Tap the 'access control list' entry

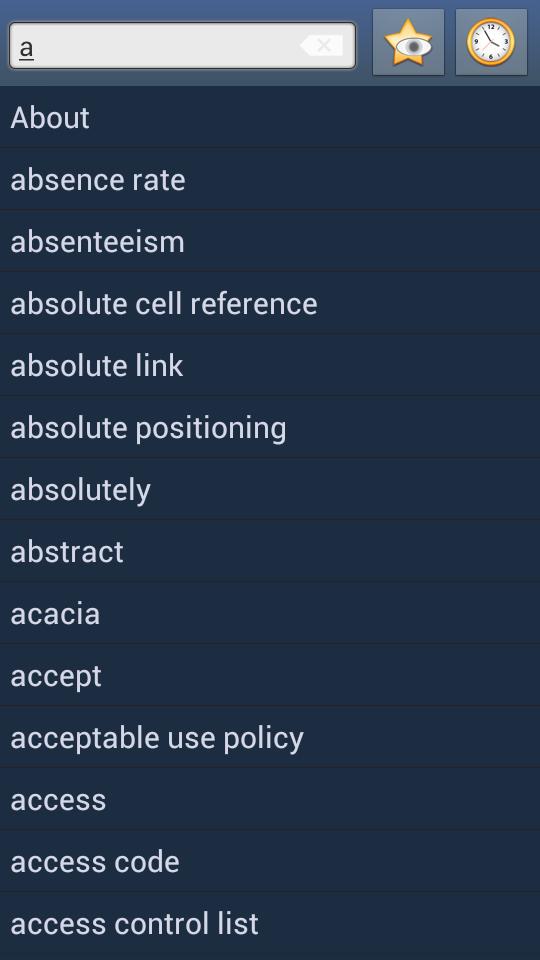coord(270,924)
